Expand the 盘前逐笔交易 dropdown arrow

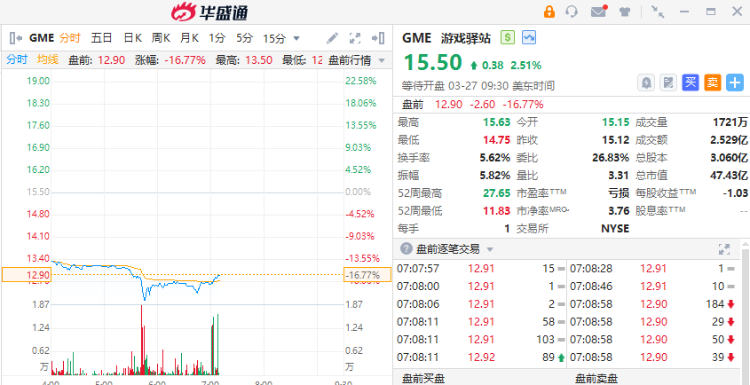489,249
